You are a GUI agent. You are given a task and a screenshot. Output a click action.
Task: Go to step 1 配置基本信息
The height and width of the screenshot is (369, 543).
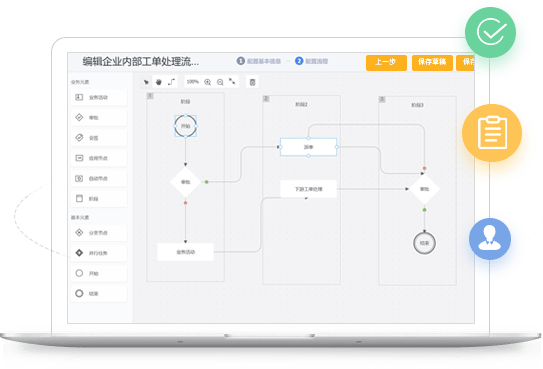pyautogui.click(x=259, y=61)
